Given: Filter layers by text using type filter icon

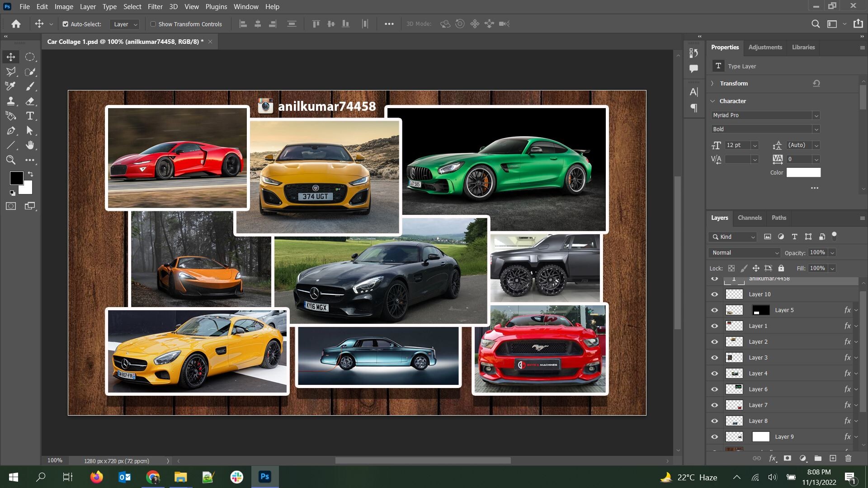Looking at the screenshot, I should 794,237.
